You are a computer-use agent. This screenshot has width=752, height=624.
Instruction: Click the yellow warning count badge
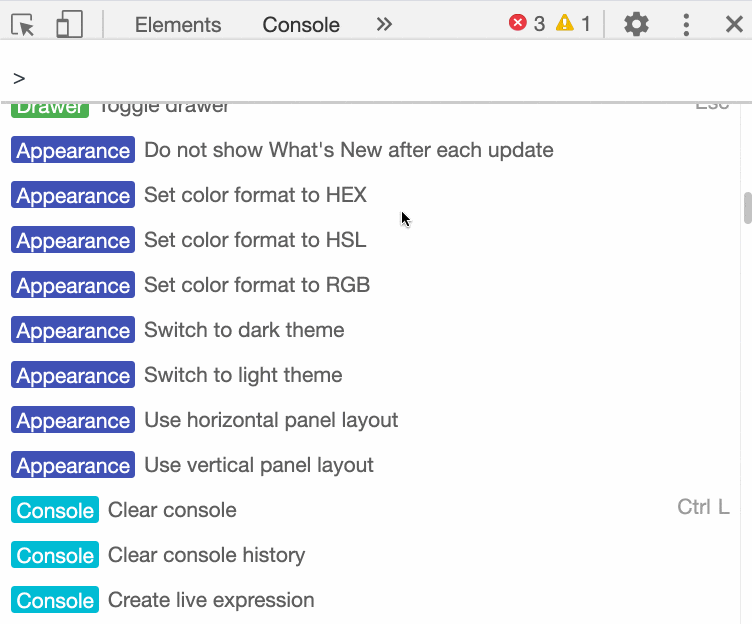click(573, 24)
